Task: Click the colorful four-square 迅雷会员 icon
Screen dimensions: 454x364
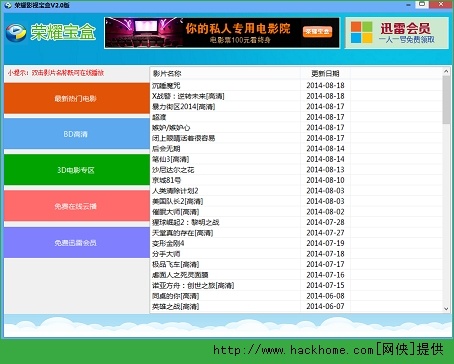Action: 361,33
